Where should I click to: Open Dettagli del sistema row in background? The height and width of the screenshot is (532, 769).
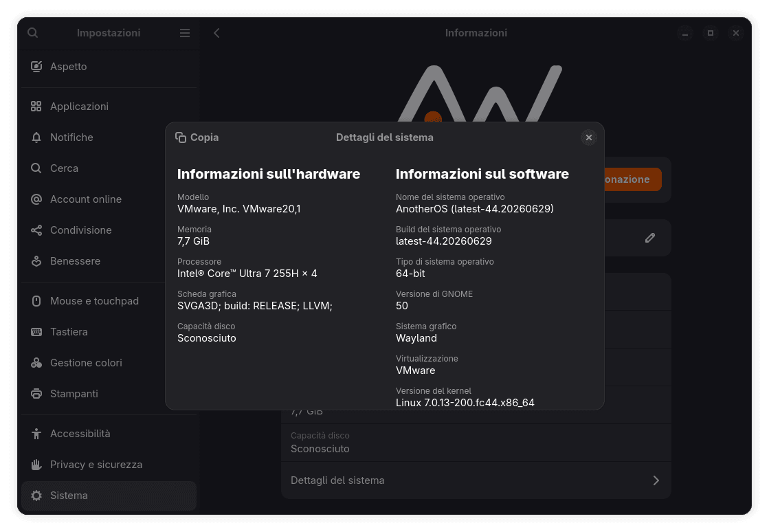click(x=476, y=480)
